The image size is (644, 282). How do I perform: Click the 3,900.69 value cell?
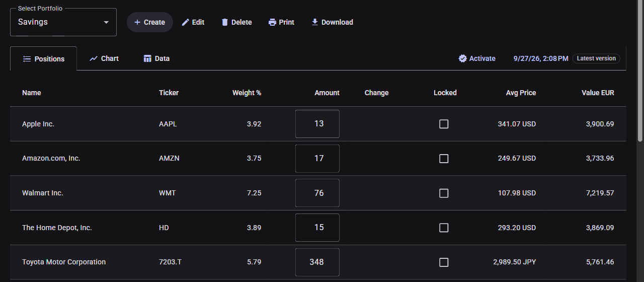coord(600,124)
